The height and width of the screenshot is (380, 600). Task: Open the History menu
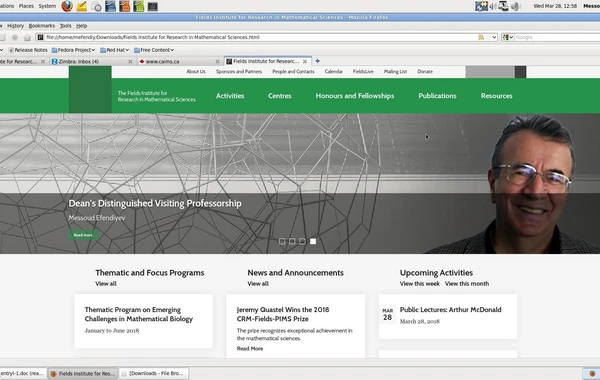pos(15,26)
